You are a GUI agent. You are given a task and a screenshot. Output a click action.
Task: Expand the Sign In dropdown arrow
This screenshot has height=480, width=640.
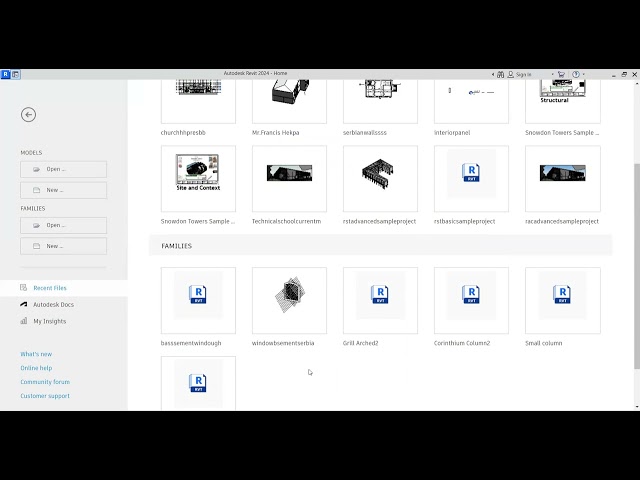(553, 74)
